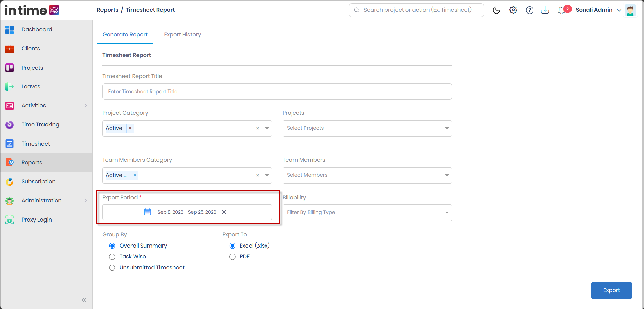Click the Time Tracking timer icon
Viewport: 644px width, 309px height.
click(10, 125)
